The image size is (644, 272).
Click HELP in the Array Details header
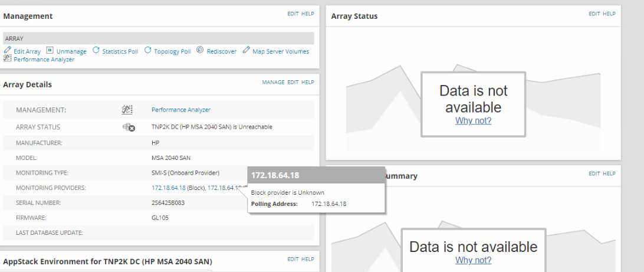click(x=308, y=82)
